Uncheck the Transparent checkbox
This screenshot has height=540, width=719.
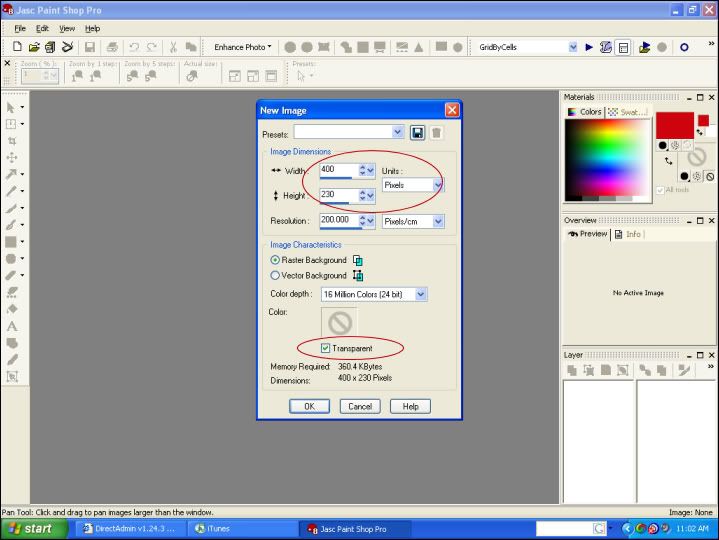coord(325,348)
